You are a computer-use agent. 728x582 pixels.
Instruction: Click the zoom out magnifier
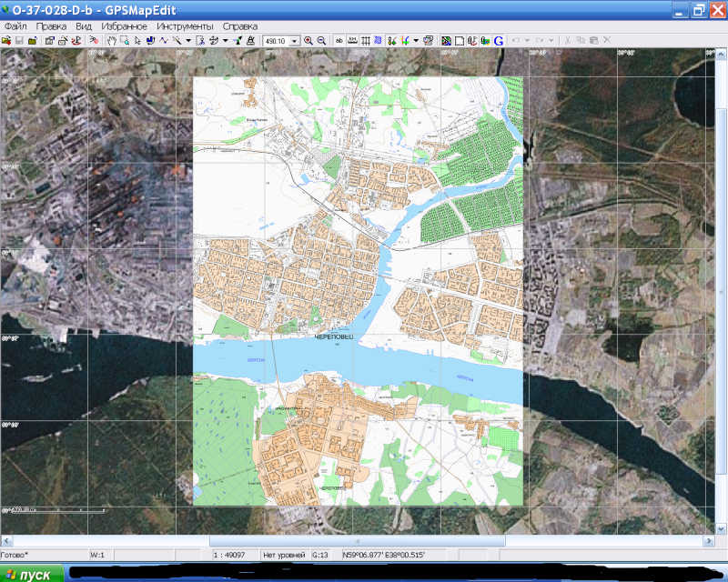(321, 41)
